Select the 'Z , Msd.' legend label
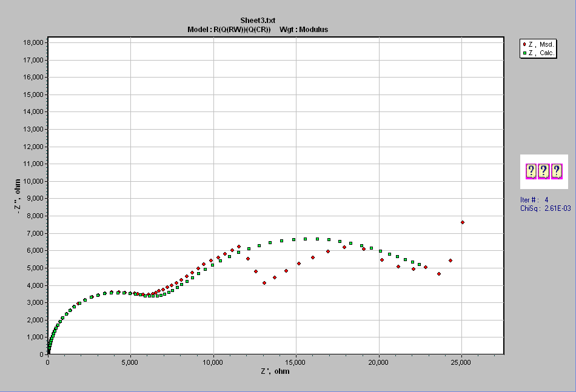This screenshot has height=392, width=576. [541, 44]
